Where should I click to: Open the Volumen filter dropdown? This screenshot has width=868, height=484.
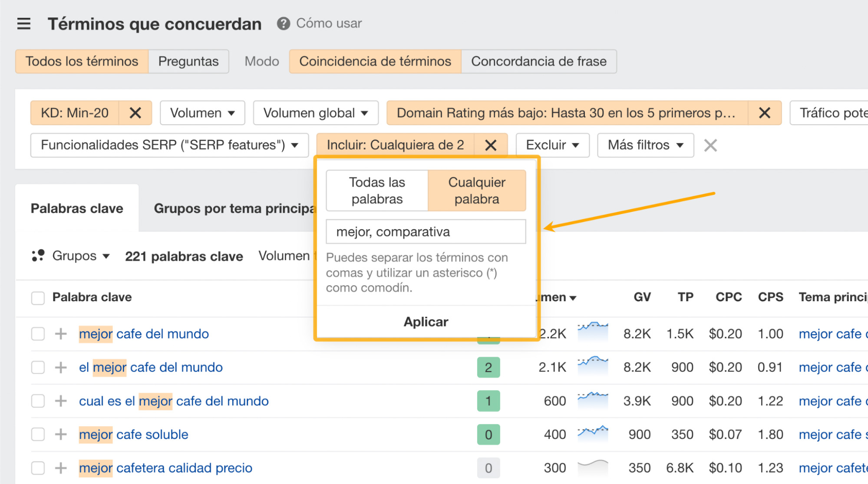(202, 113)
